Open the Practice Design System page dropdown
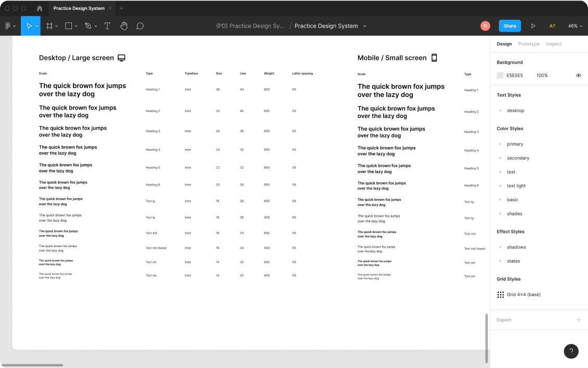This screenshot has height=368, width=588. 330,25
